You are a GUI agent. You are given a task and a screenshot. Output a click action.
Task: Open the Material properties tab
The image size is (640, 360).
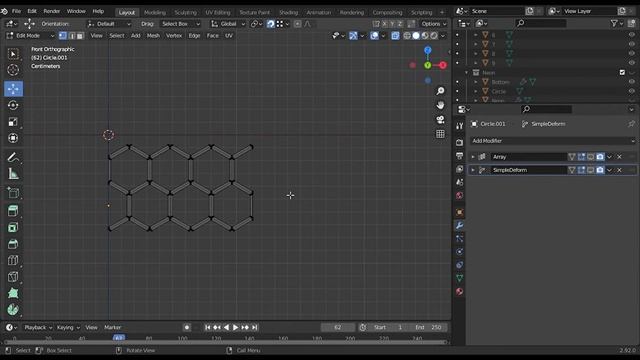pos(460,291)
